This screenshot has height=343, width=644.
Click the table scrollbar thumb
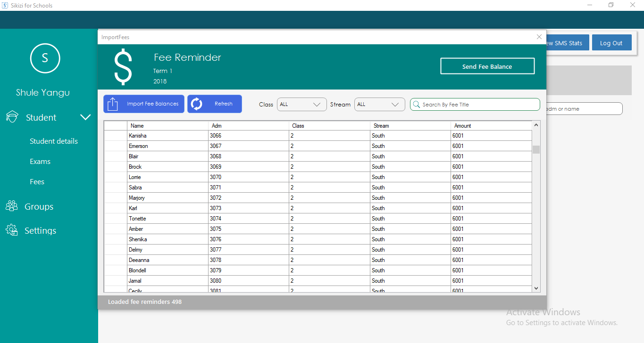tap(536, 150)
